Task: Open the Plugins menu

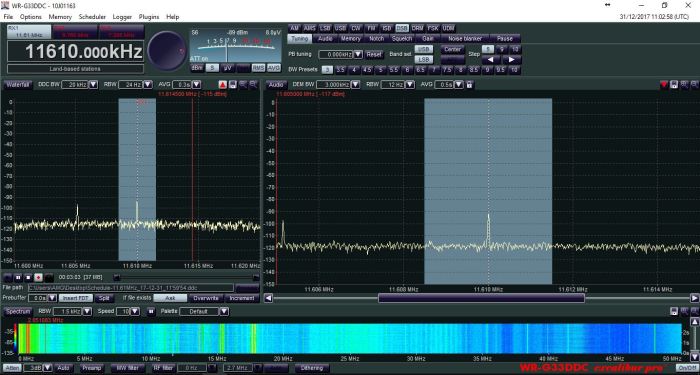Action: 149,17
